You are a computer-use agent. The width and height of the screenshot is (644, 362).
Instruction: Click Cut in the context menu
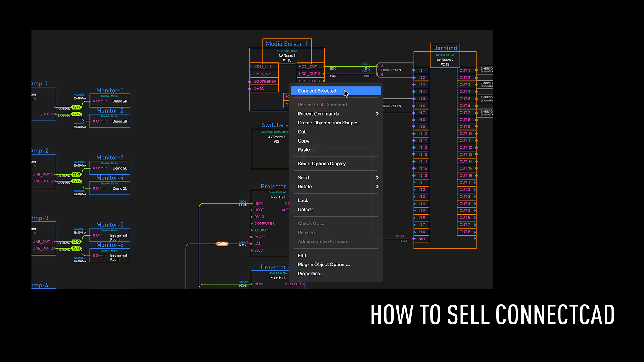302,132
